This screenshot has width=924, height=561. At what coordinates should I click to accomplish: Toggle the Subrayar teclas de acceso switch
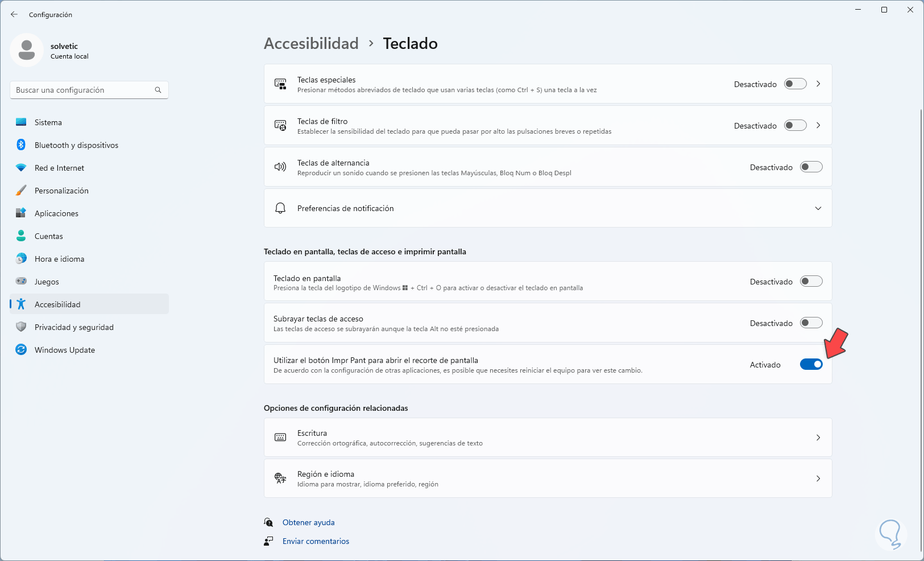(x=811, y=323)
